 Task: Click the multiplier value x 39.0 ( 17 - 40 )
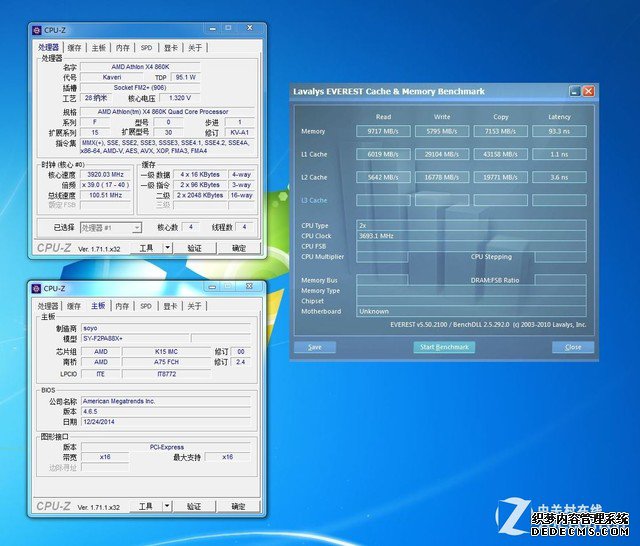click(x=105, y=185)
